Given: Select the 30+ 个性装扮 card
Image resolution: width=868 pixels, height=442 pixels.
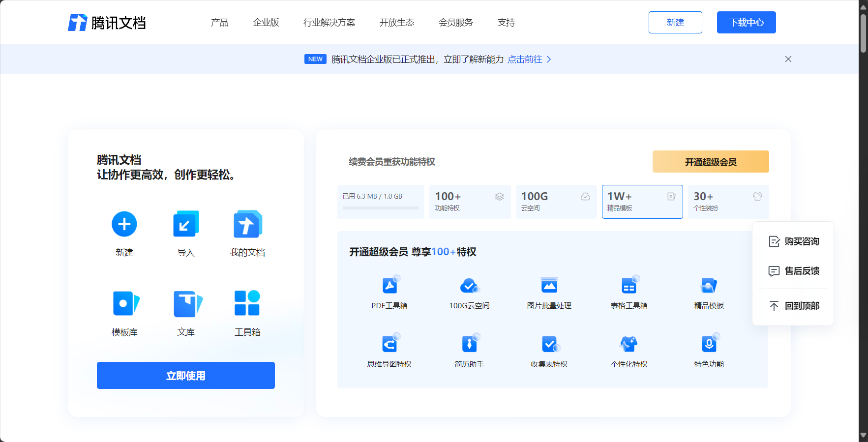Looking at the screenshot, I should (x=728, y=202).
